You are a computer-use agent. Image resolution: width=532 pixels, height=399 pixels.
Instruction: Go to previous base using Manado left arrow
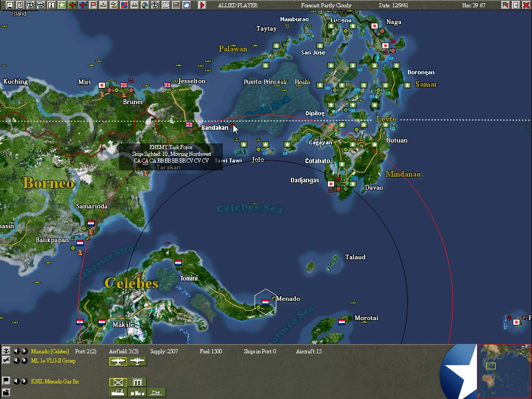pyautogui.click(x=16, y=351)
